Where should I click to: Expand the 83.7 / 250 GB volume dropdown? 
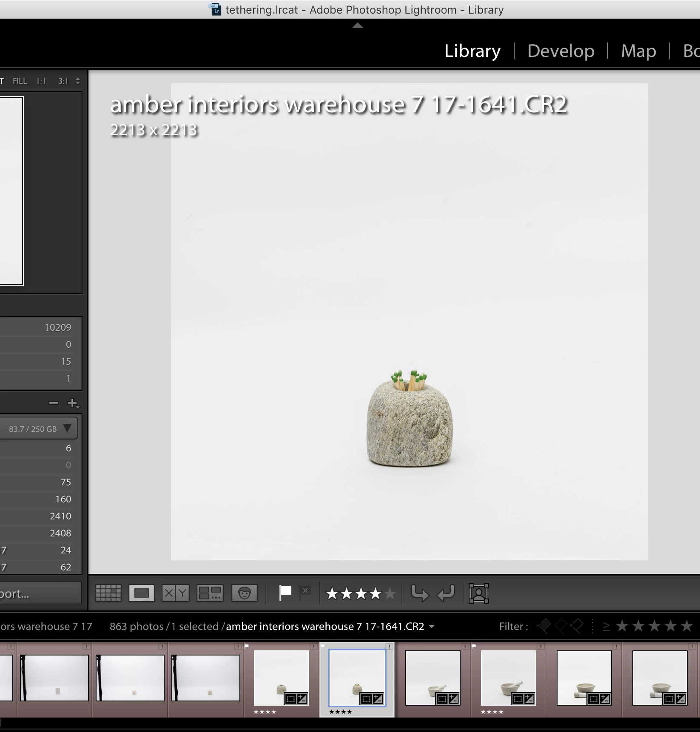(x=67, y=428)
